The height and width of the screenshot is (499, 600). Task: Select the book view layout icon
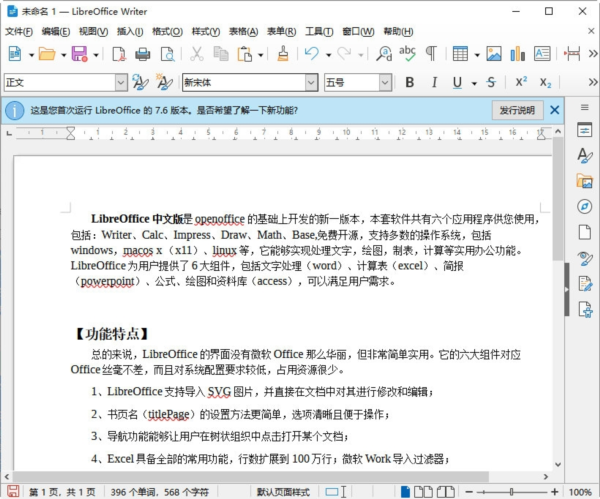[445, 492]
